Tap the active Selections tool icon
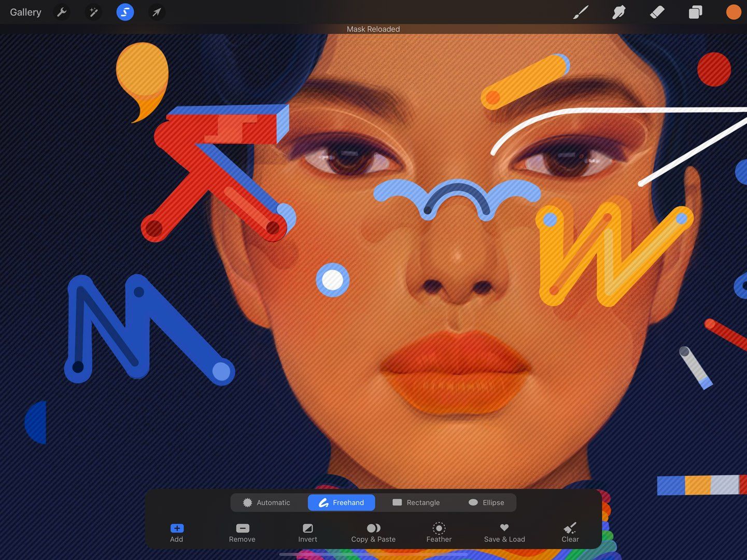Viewport: 747px width, 560px height. [124, 12]
